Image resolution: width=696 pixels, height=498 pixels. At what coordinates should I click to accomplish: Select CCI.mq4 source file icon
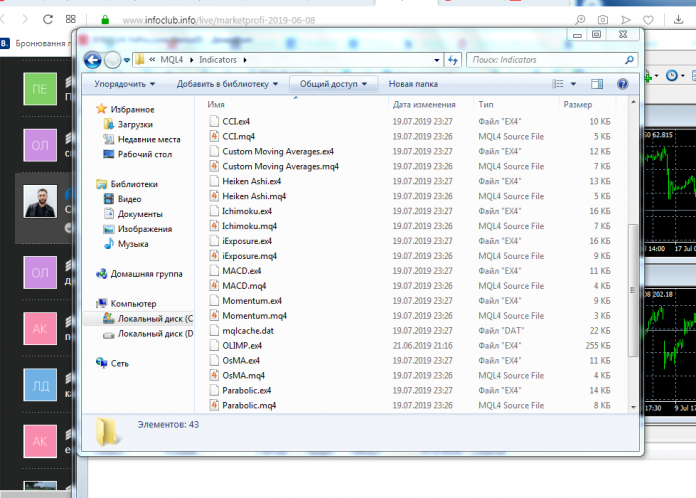coord(214,136)
